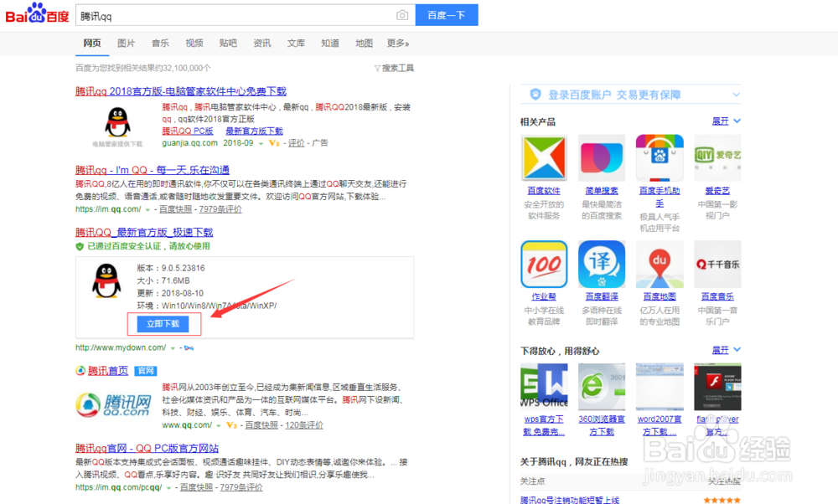This screenshot has height=504, width=838.
Task: Click the 百度一下 search button
Action: coord(447,15)
